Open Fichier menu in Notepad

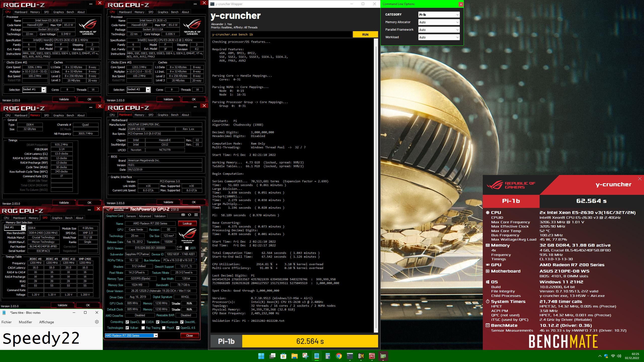pos(7,322)
